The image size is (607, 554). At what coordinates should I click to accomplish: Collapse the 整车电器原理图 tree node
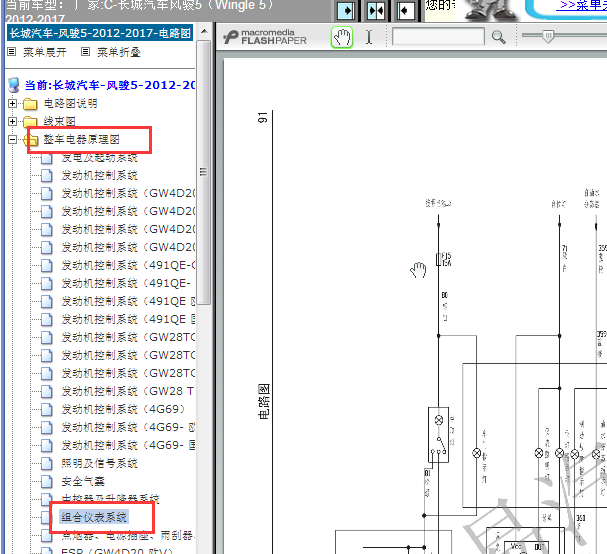(x=12, y=139)
